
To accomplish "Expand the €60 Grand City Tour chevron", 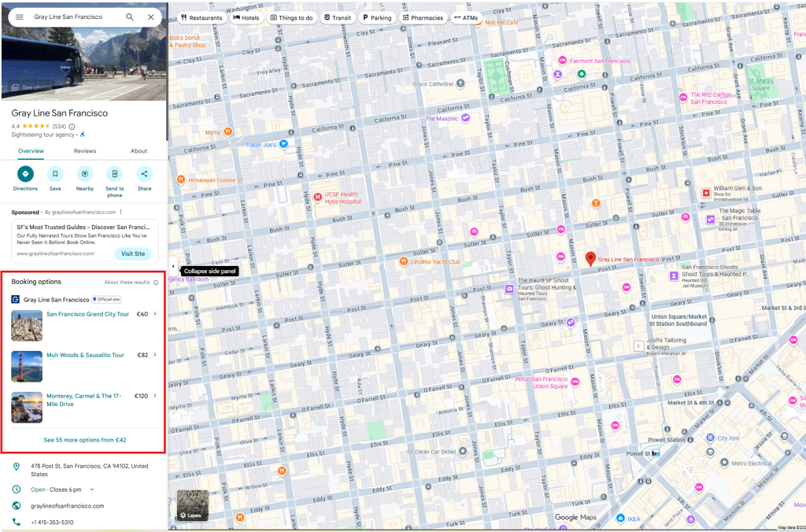I will coord(155,313).
